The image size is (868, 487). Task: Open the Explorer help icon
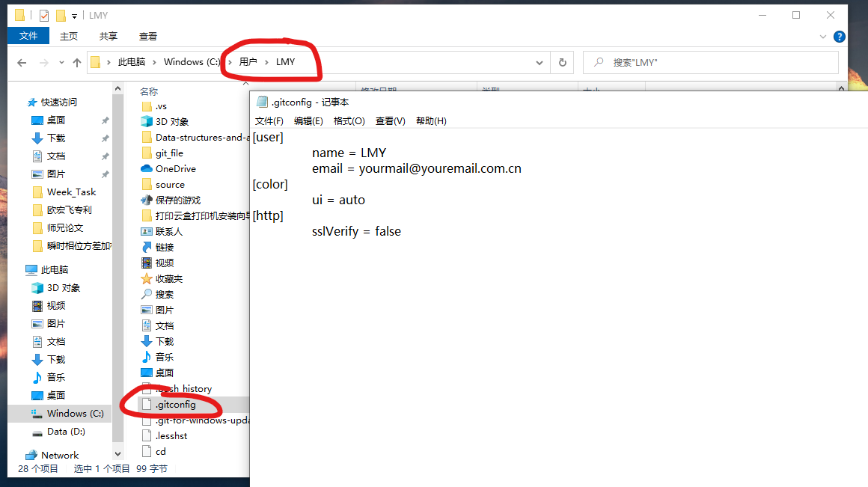(x=840, y=37)
